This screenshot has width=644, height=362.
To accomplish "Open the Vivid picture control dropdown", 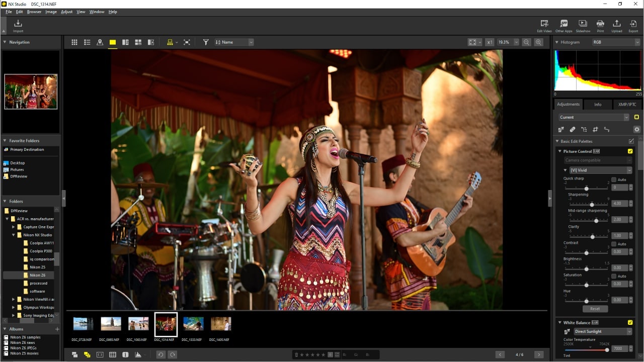I will pos(601,170).
